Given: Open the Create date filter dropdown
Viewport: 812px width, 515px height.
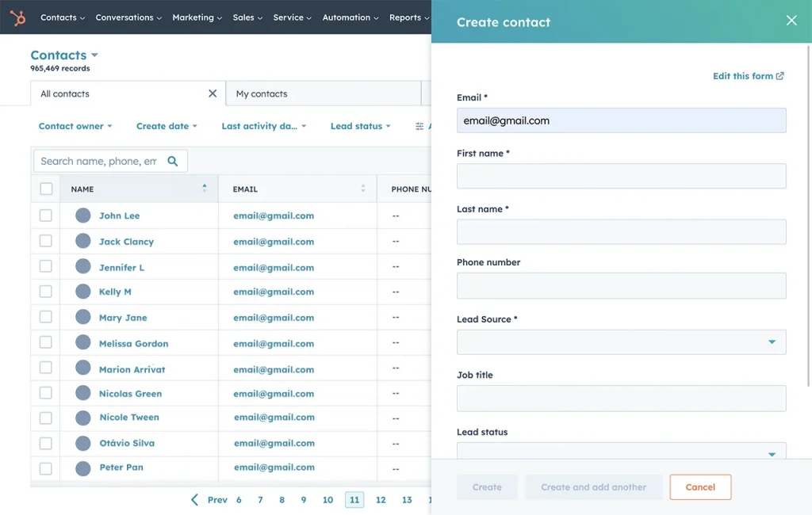Looking at the screenshot, I should (x=167, y=126).
